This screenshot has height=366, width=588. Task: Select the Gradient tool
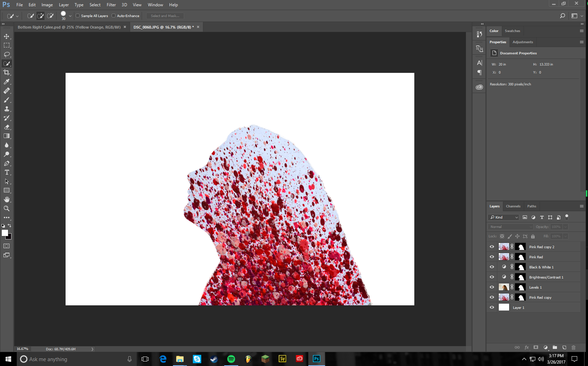[x=7, y=136]
